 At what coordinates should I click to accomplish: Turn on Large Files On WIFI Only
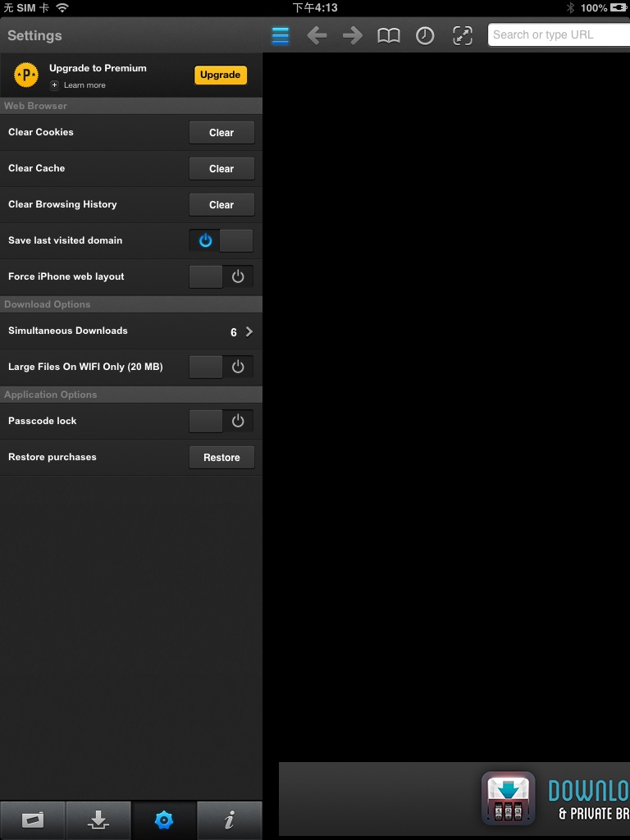(x=221, y=367)
